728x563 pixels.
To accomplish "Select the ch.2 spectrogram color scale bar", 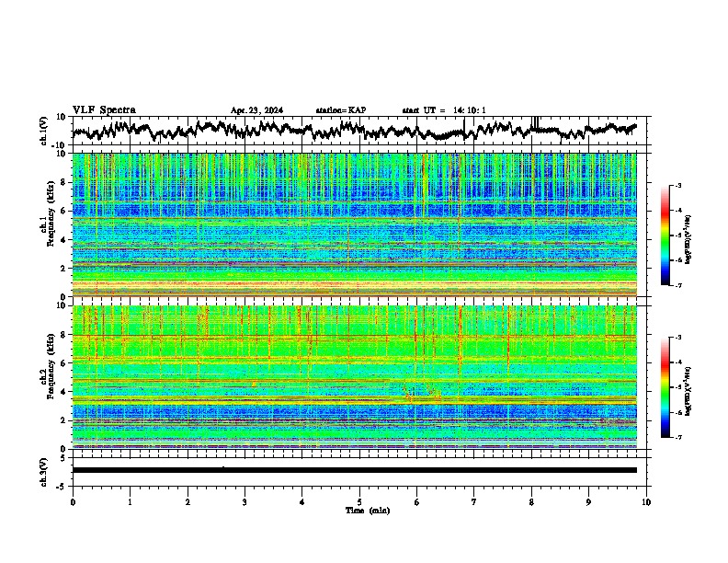I will pos(665,387).
